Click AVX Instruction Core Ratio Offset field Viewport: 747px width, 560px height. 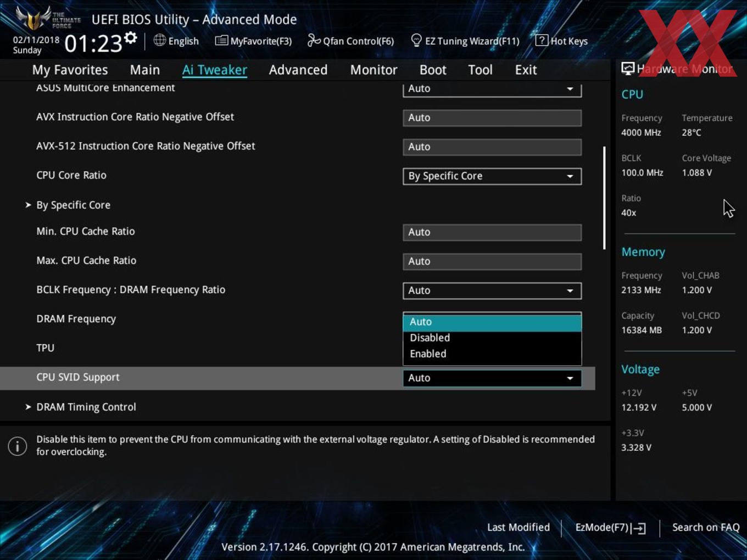click(x=492, y=117)
